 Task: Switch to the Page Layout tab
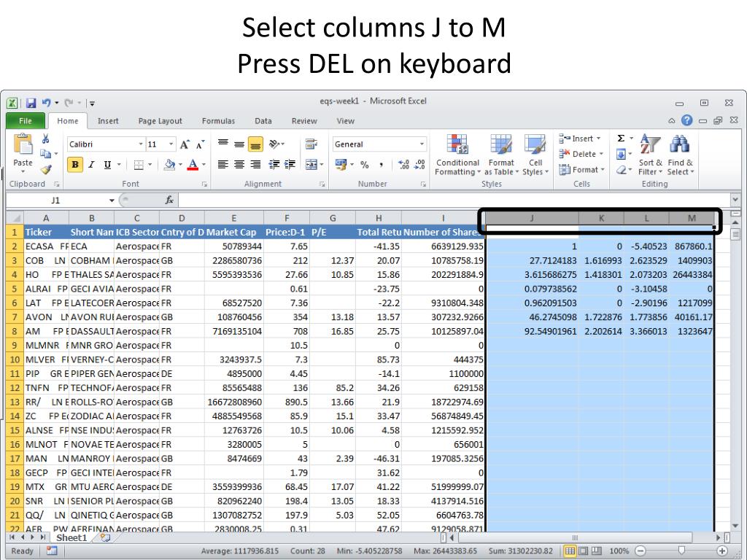click(160, 121)
